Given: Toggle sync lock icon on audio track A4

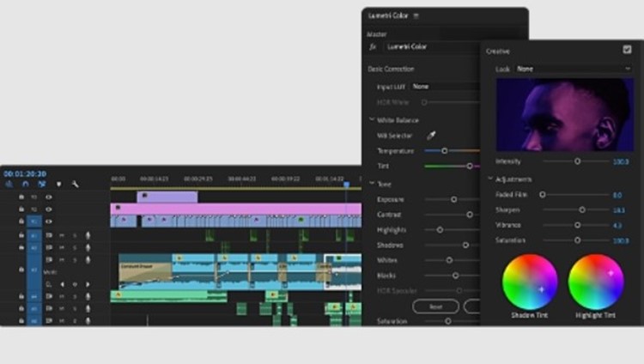Looking at the screenshot, I should point(49,296).
